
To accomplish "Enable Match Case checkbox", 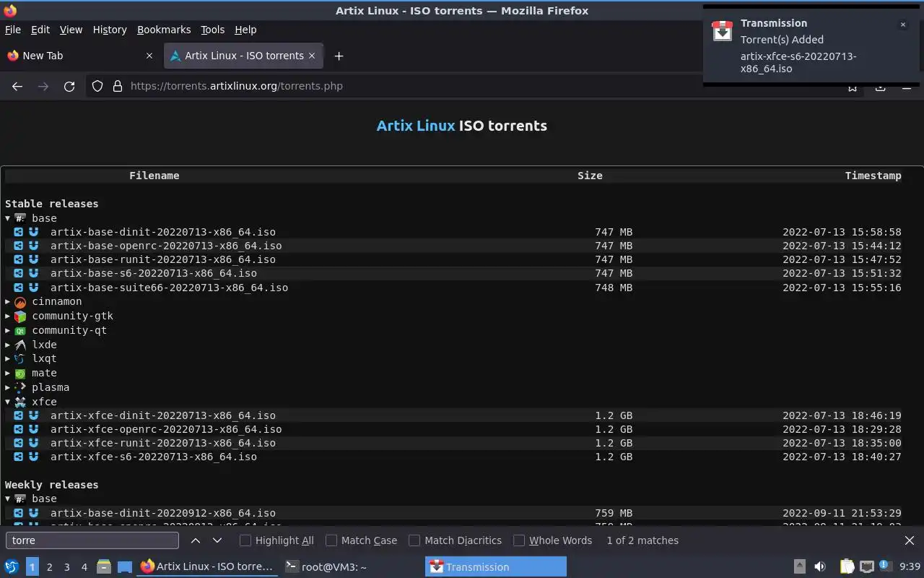I will point(331,540).
